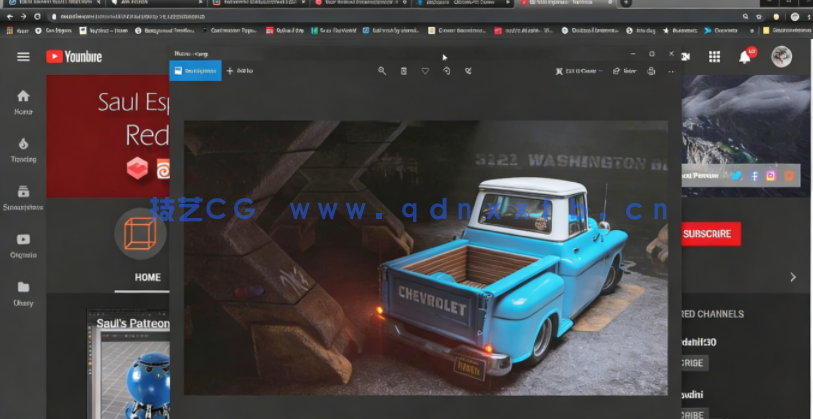Screen dimensions: 813x419
Task: Mark the photo as favorite with heart icon
Action: 425,71
